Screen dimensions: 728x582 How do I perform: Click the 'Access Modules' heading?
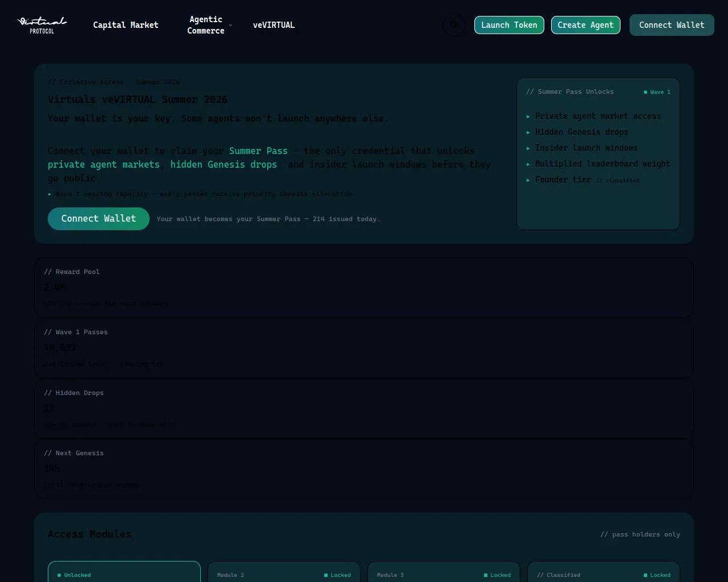point(90,534)
